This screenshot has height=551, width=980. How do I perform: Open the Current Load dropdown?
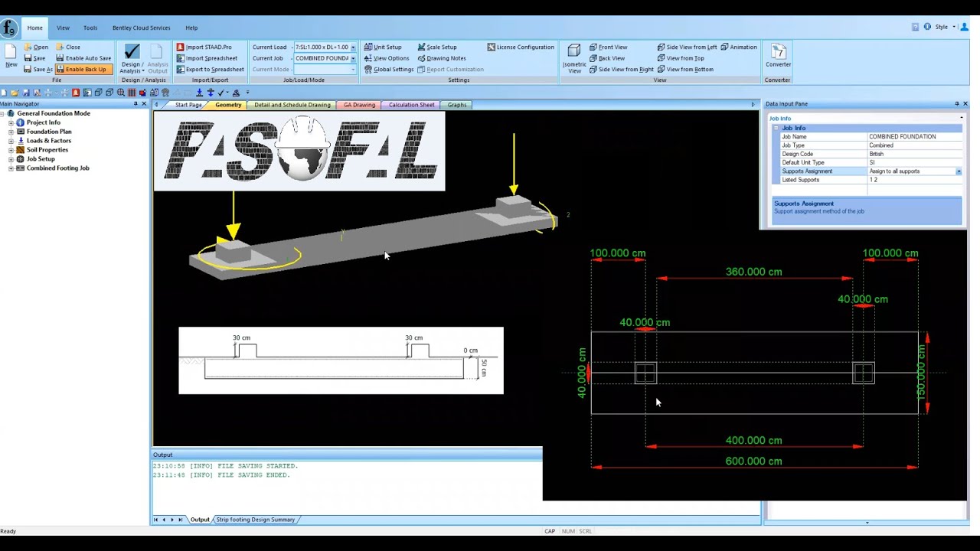[353, 47]
